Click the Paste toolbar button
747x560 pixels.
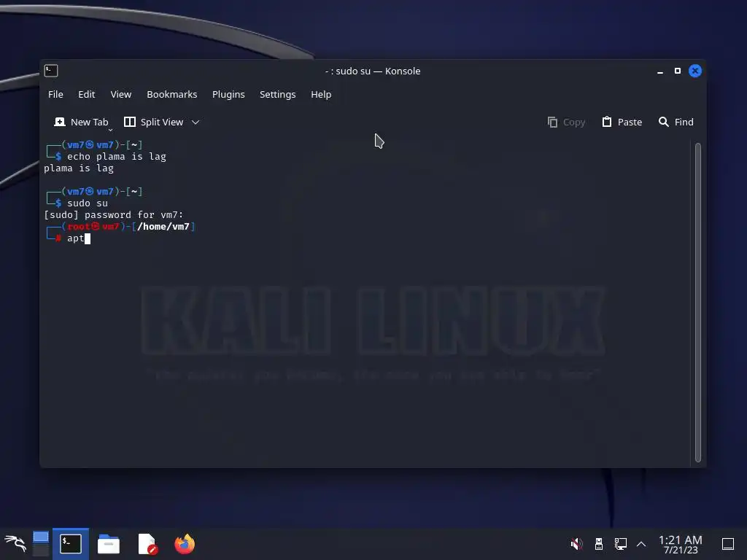pyautogui.click(x=622, y=122)
